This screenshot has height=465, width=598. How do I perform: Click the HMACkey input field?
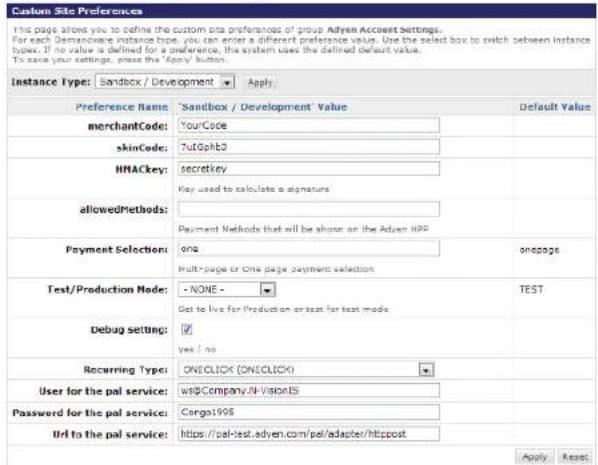pos(309,169)
